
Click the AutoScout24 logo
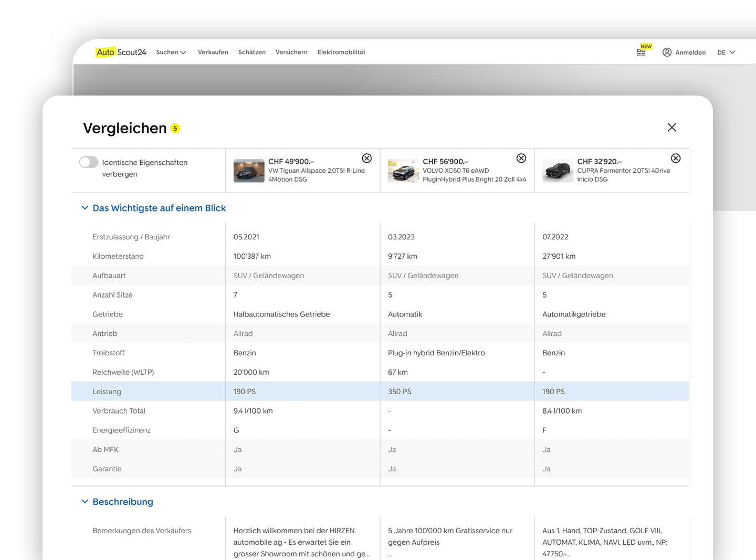pos(121,52)
